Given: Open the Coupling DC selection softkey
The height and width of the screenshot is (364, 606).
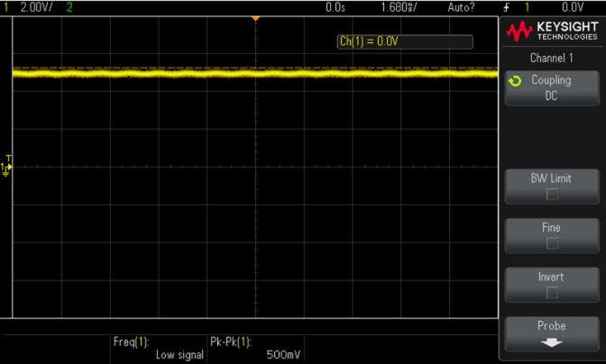Looking at the screenshot, I should [551, 87].
